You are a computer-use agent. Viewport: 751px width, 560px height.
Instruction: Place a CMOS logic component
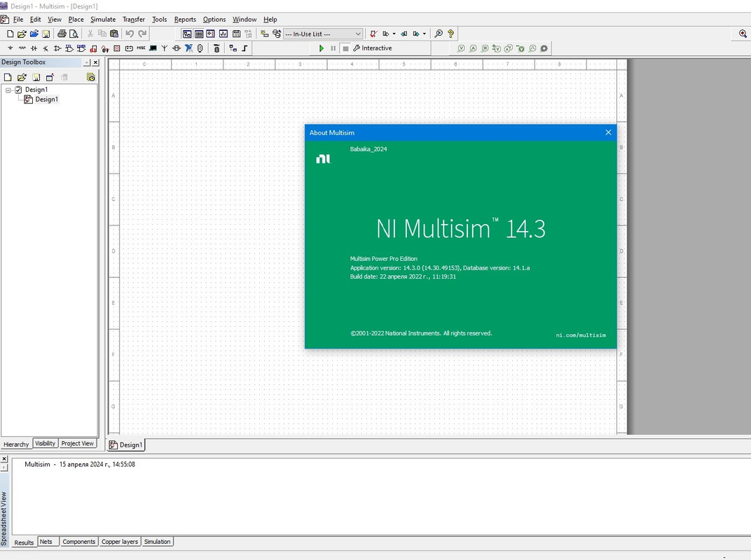tap(81, 48)
